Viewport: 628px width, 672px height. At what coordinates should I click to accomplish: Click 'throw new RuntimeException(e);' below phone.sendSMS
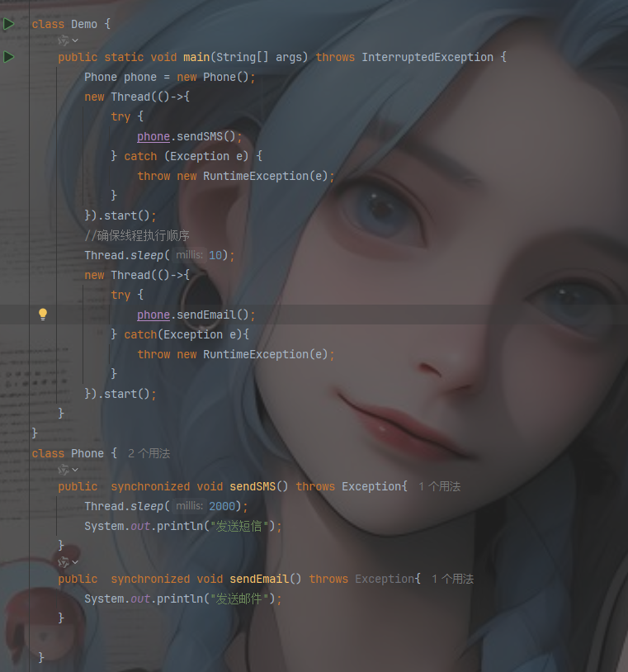236,176
